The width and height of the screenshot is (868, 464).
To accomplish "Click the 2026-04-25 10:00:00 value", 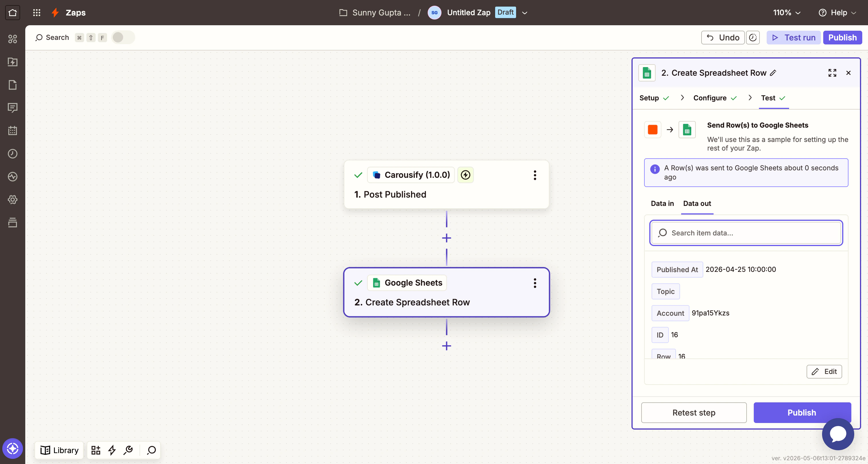I will (x=741, y=269).
